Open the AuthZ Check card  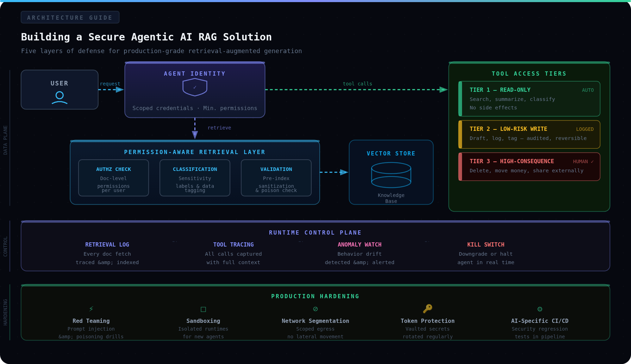tap(113, 178)
